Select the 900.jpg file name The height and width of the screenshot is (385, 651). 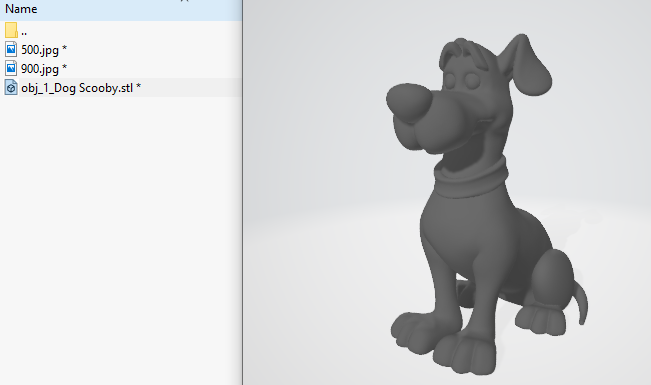click(x=44, y=69)
